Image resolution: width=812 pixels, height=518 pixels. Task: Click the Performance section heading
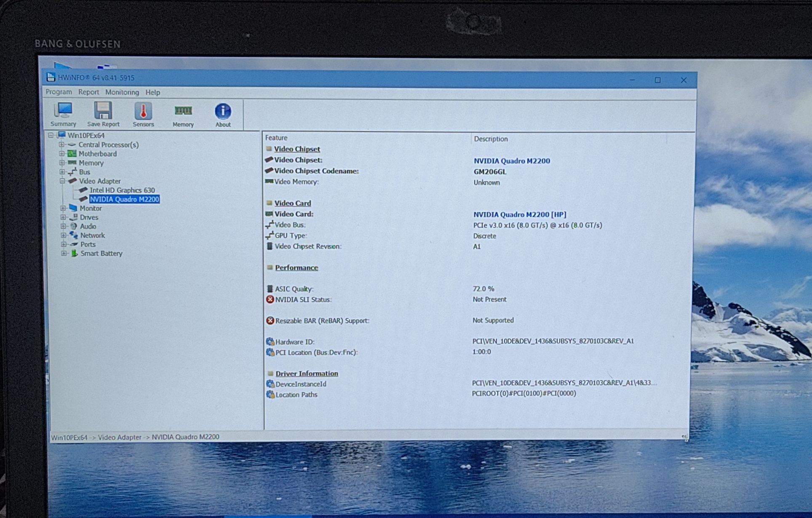[296, 268]
